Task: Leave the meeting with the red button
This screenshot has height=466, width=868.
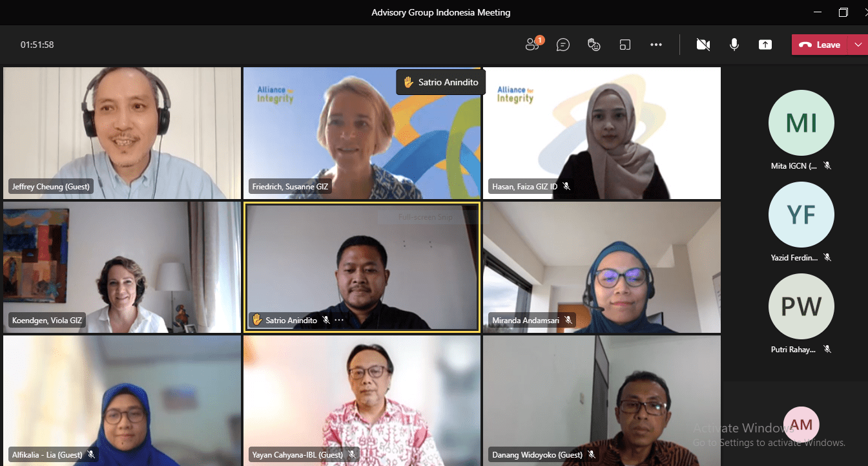Action: (x=820, y=45)
